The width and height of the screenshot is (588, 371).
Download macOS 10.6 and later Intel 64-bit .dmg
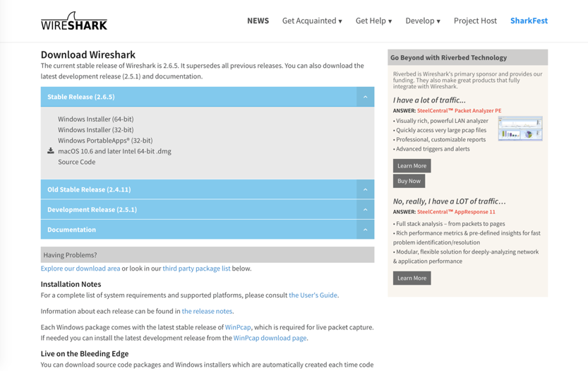click(114, 151)
